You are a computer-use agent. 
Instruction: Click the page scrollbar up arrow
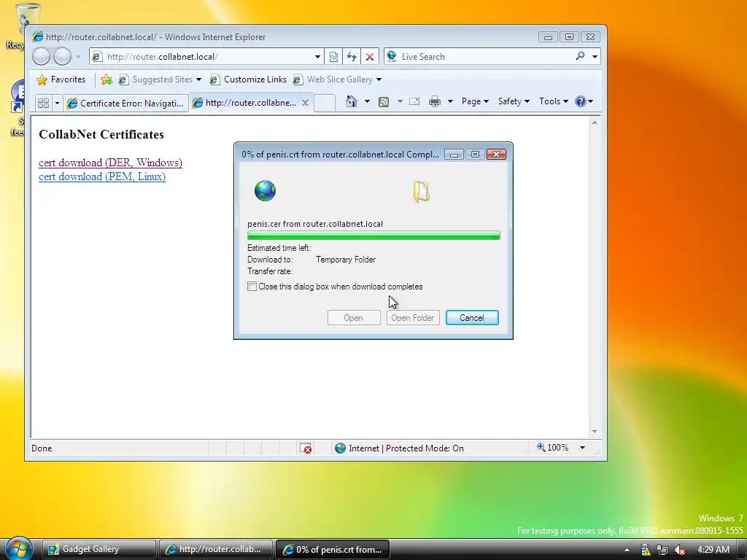click(x=594, y=122)
